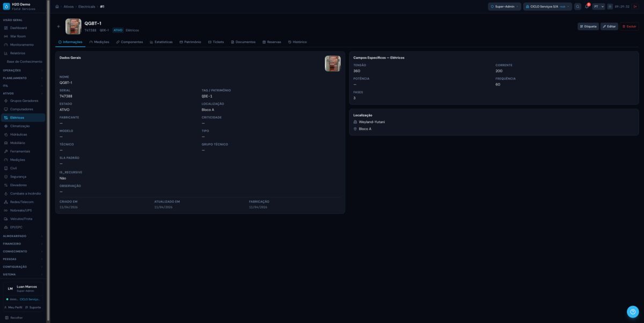The height and width of the screenshot is (323, 644).
Task: Click the search icon in top bar
Action: (x=577, y=6)
